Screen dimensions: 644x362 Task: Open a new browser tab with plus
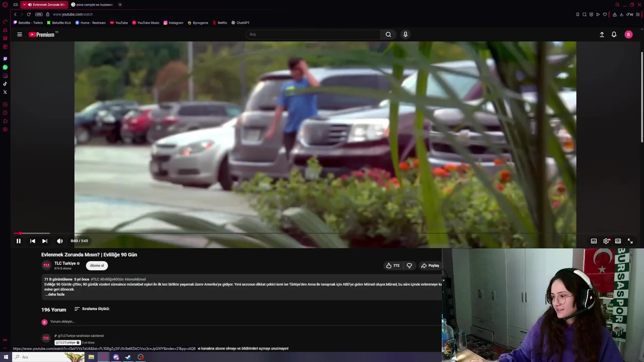(x=120, y=5)
